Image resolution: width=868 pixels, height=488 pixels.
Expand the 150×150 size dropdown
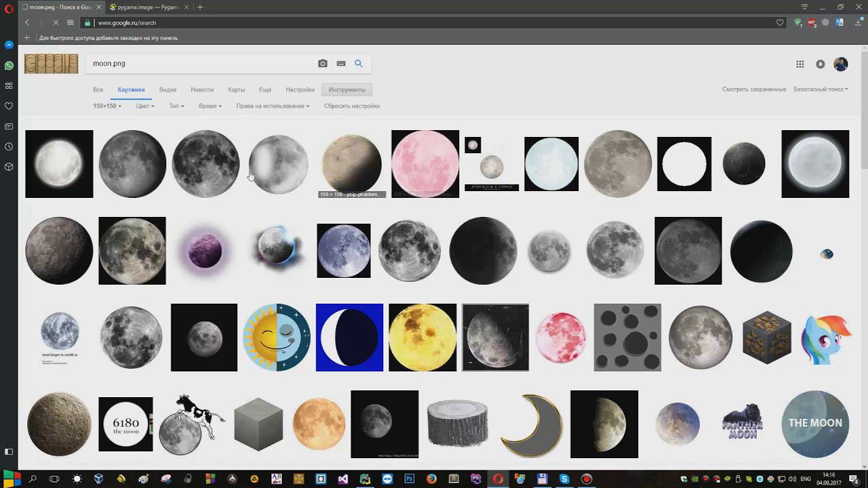pyautogui.click(x=107, y=106)
